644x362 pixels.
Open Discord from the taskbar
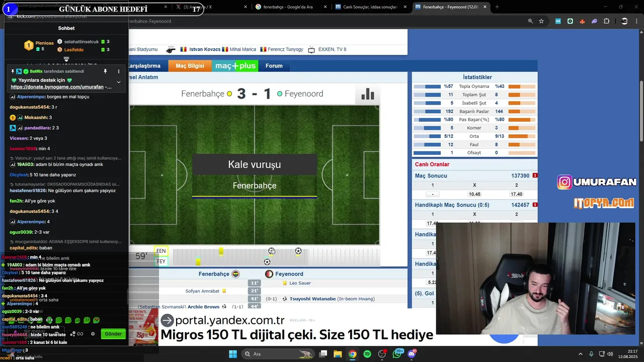point(412,354)
